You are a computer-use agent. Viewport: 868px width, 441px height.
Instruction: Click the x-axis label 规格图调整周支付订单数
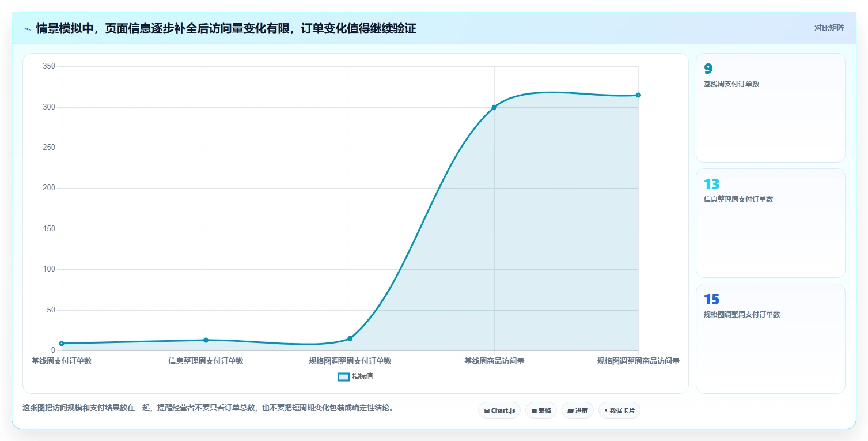coord(350,361)
